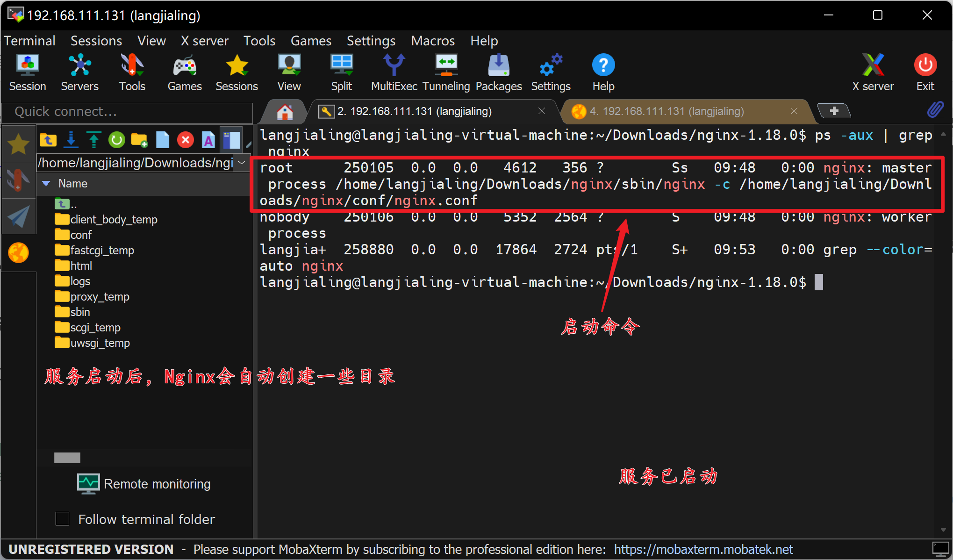Click the Remote monitoring icon
The width and height of the screenshot is (953, 560).
point(88,484)
